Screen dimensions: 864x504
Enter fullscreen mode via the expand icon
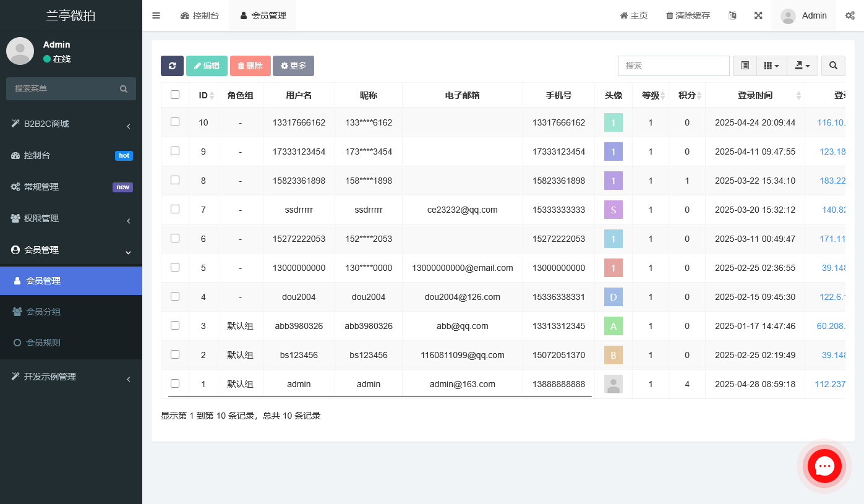point(758,15)
